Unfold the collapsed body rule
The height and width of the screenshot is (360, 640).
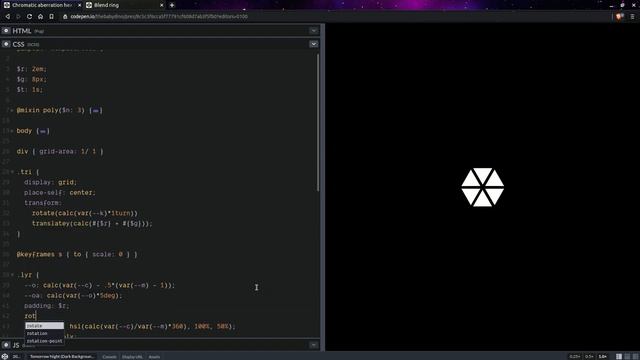(x=12, y=131)
